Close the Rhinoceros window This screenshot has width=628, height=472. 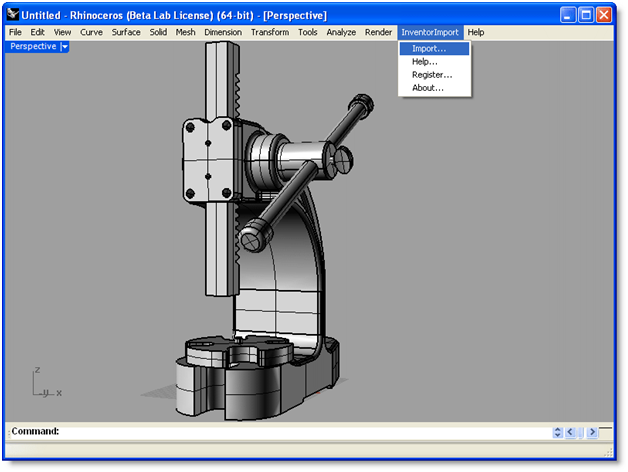pos(604,15)
